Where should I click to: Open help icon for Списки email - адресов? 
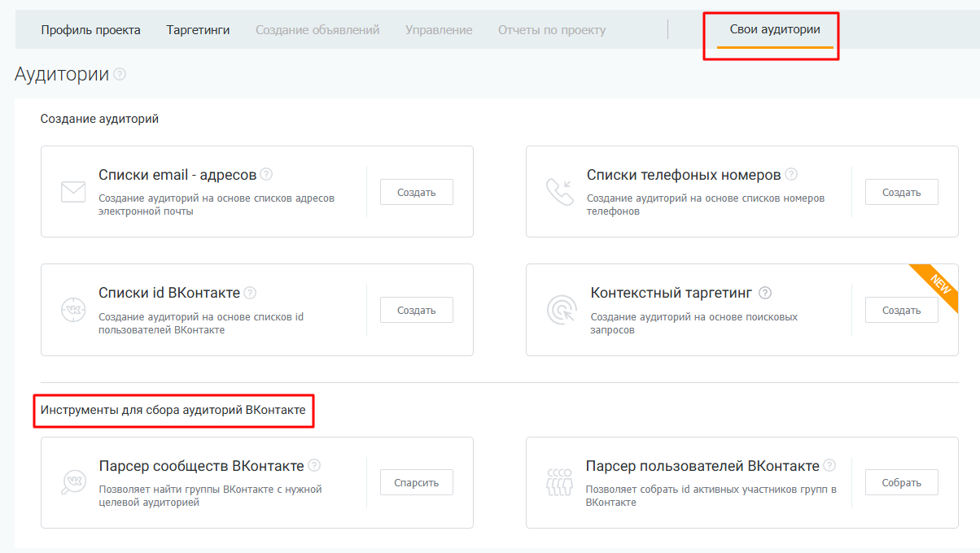coord(266,174)
